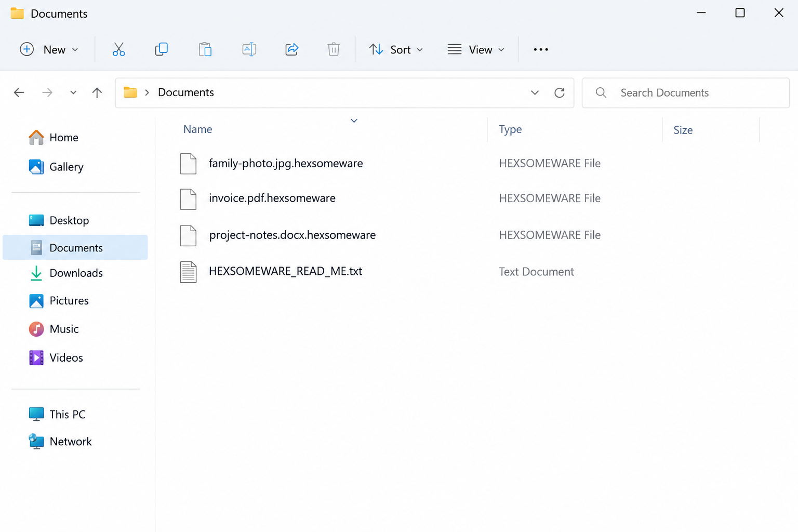Viewport: 798px width, 532px height.
Task: Click Documents breadcrumb in address bar
Action: pos(186,92)
